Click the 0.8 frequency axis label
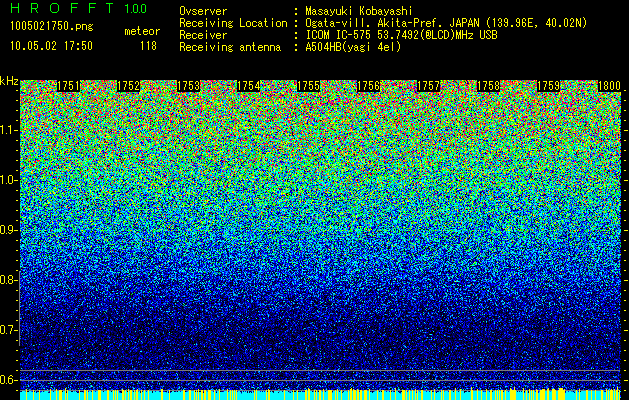Viewport: 629px width, 400px height. coord(8,280)
